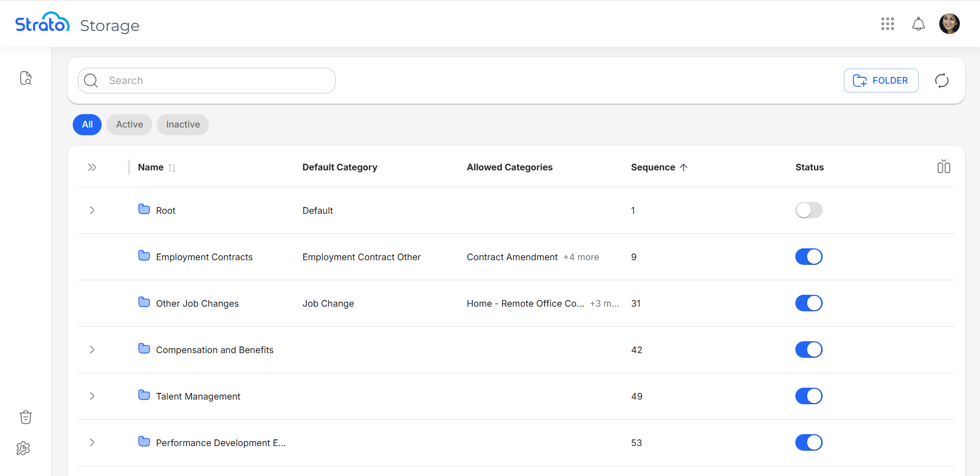Open the user profile avatar

pyautogui.click(x=949, y=24)
